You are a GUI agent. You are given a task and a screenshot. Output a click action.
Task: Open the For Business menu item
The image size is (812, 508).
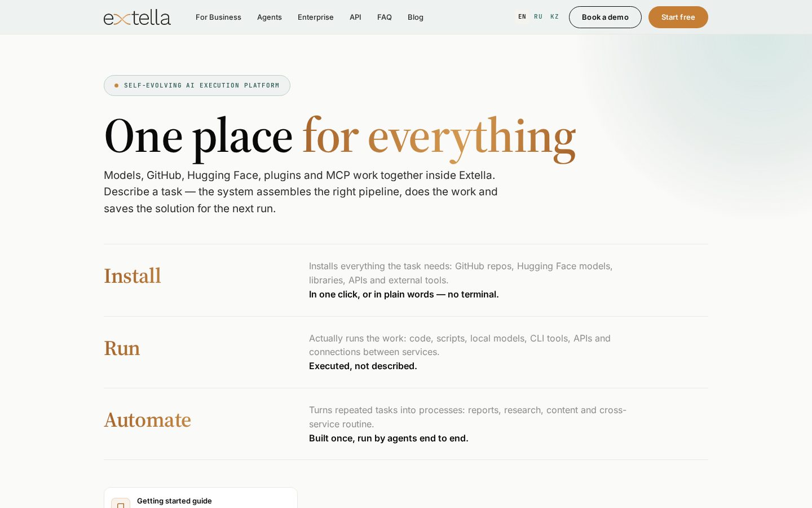pos(218,17)
